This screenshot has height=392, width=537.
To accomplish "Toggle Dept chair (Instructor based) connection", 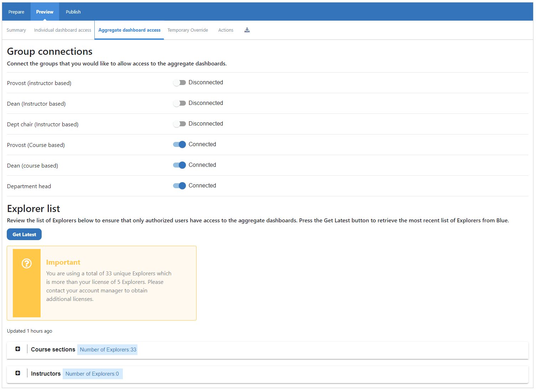I will [x=179, y=124].
